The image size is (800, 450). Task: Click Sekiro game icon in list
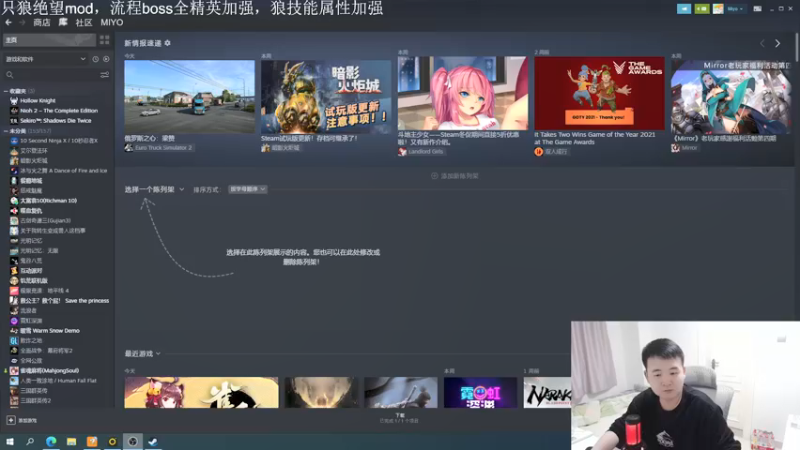coord(14,120)
